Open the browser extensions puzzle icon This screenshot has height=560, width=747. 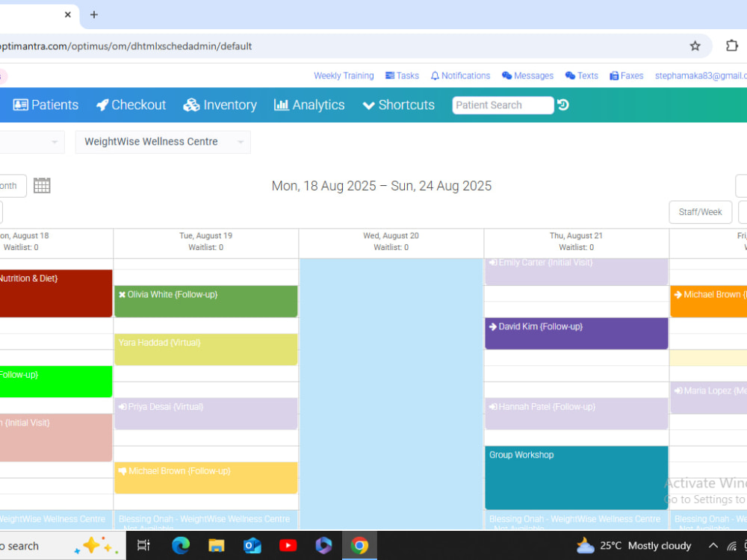pos(732,46)
